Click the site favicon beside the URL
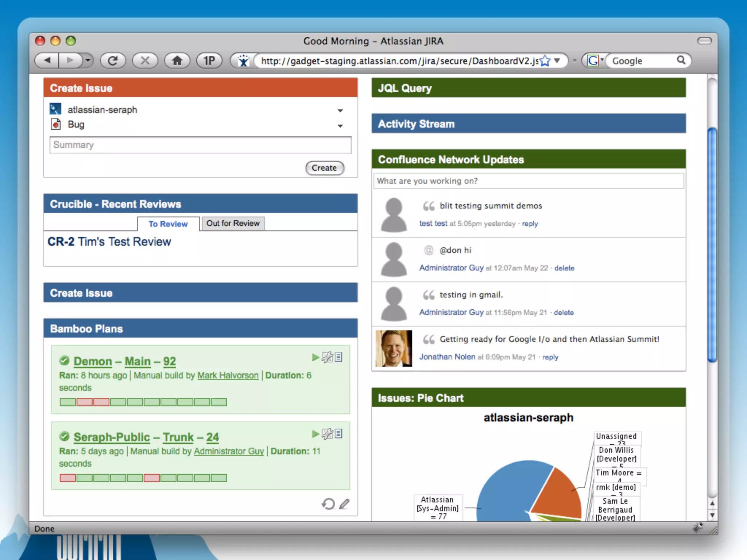Viewport: 747px width, 560px height. click(x=243, y=61)
